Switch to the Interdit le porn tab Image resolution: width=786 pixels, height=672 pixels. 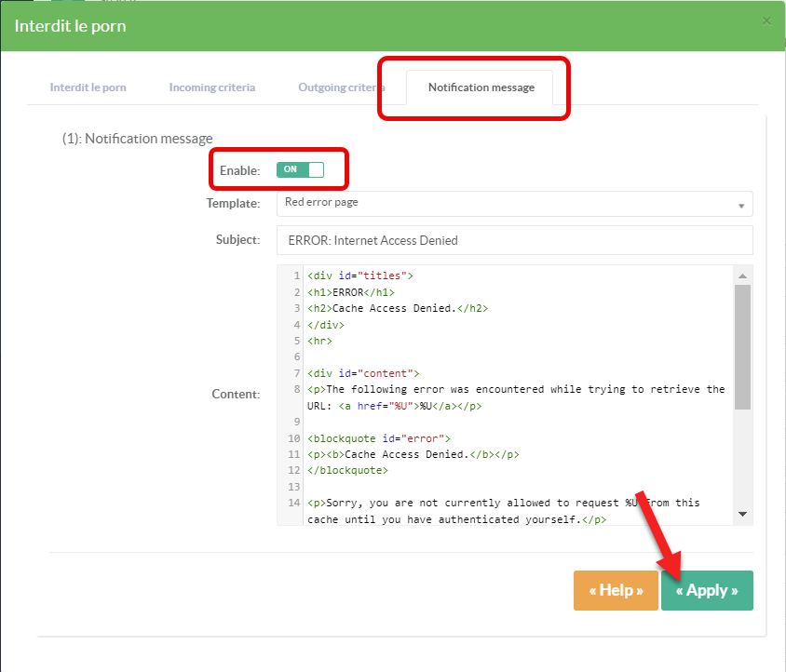[88, 87]
